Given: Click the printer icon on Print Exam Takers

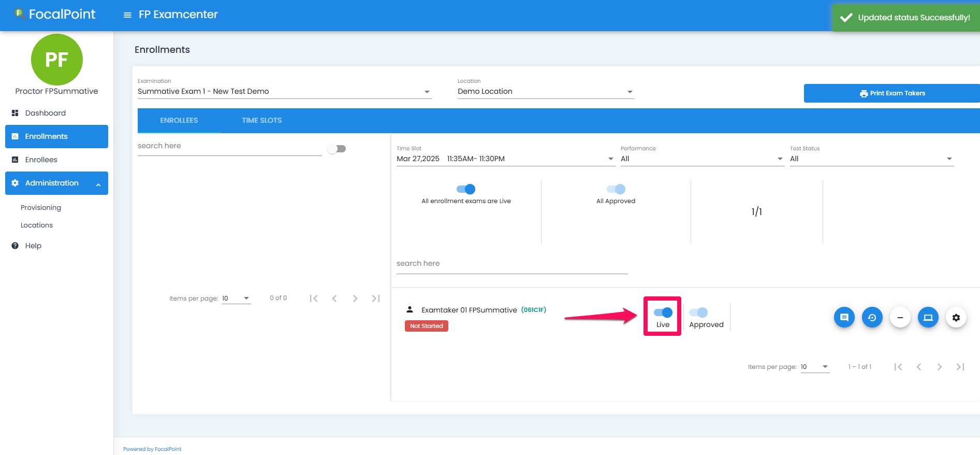Looking at the screenshot, I should pos(864,94).
